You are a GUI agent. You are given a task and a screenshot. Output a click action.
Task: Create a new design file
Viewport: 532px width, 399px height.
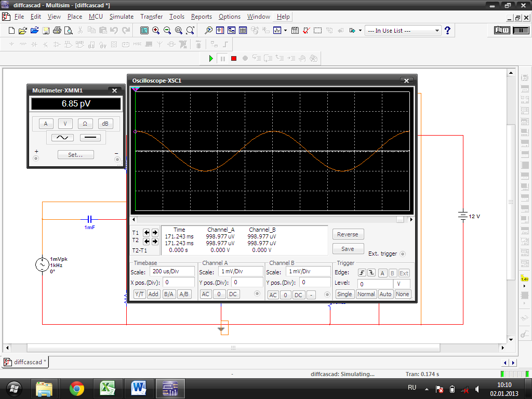[11, 31]
